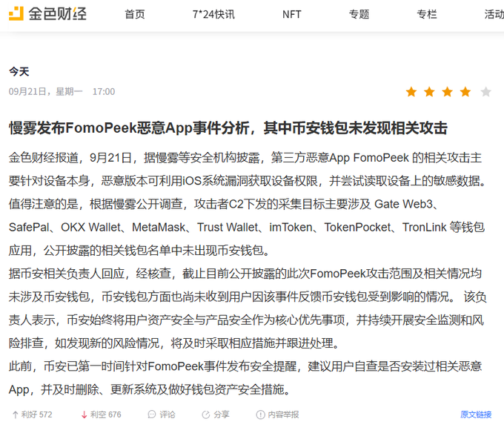
Task: Open 评论 comments
Action: coord(162,414)
